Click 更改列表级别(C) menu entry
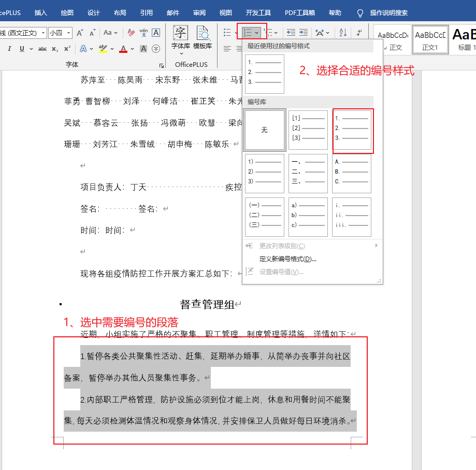This screenshot has height=470, width=476. (312, 246)
